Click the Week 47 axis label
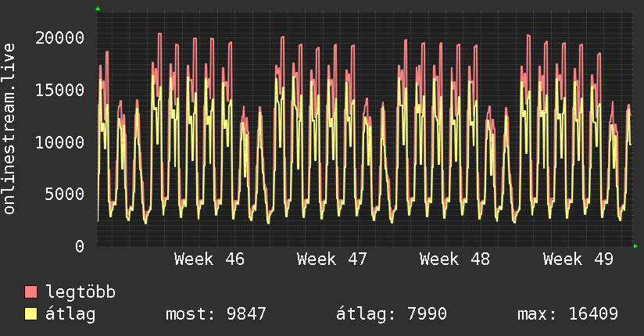 332,259
